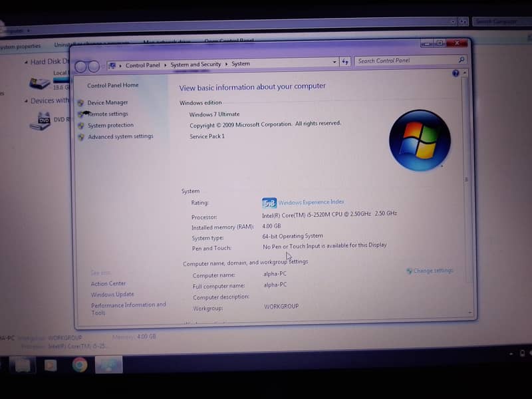
Task: Click scrollbar up arrow in System window
Action: [465, 72]
